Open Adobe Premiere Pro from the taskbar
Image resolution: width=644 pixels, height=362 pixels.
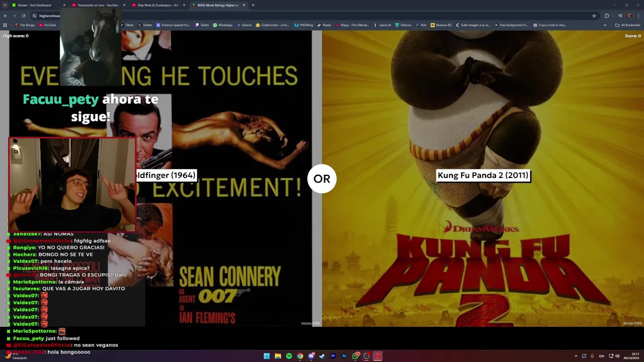[333, 356]
